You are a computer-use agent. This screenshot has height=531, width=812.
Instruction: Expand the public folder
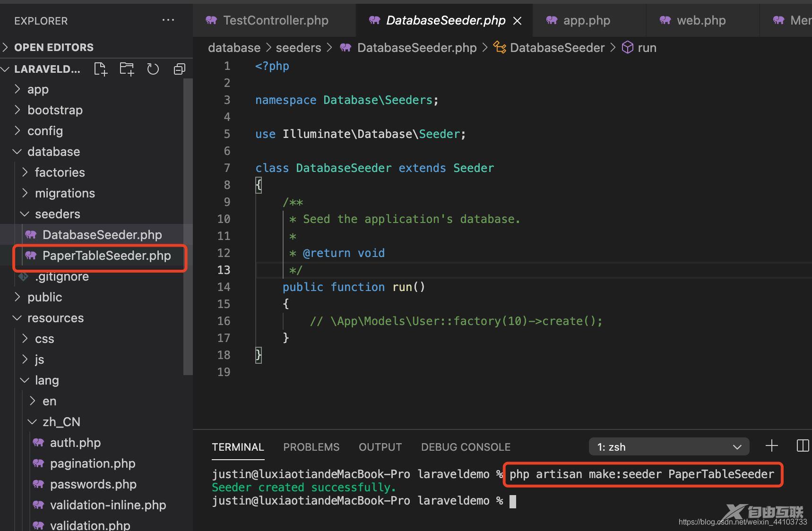point(17,297)
